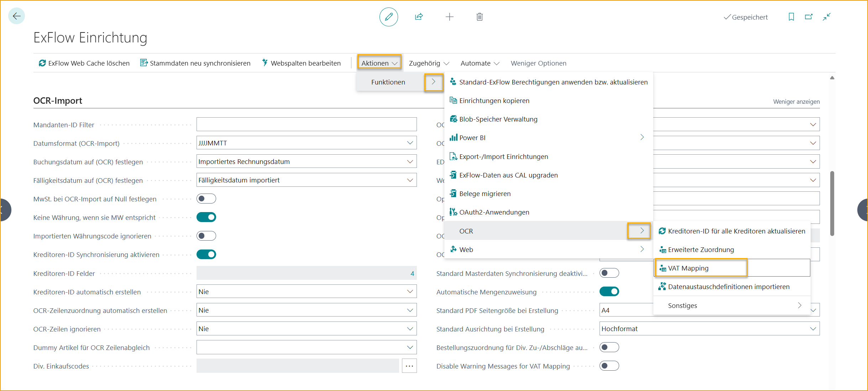Toggle Importierten Währungscode ignorieren
The height and width of the screenshot is (391, 868).
coord(206,236)
